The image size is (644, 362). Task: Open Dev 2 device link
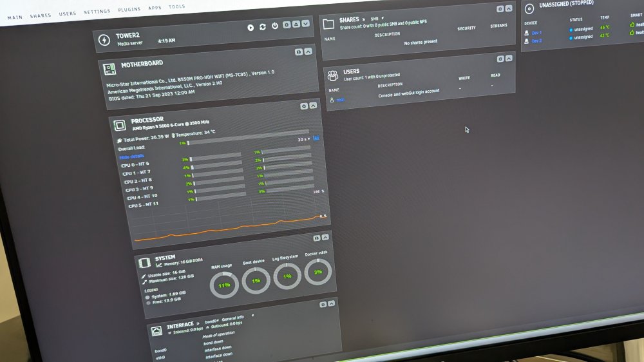[x=537, y=41]
